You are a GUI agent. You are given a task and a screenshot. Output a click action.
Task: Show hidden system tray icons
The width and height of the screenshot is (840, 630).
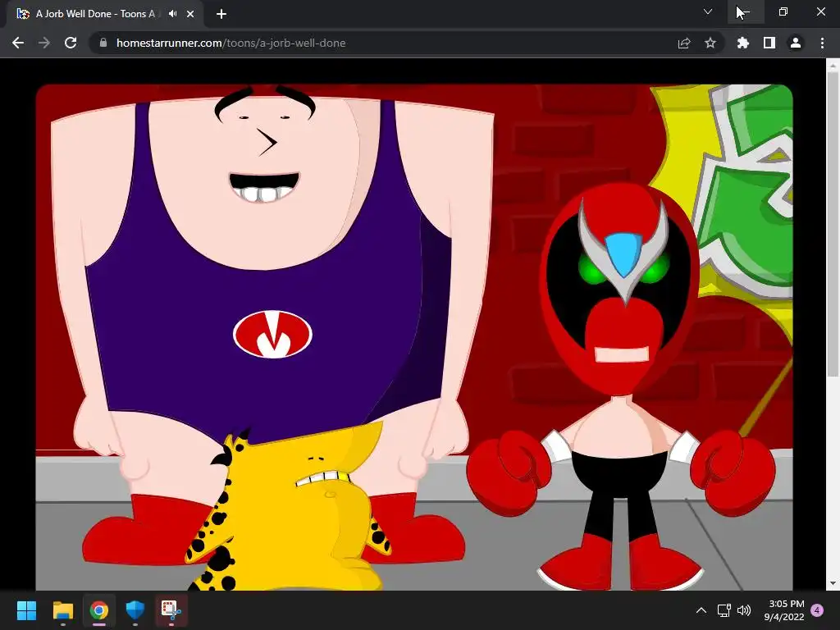(x=701, y=610)
